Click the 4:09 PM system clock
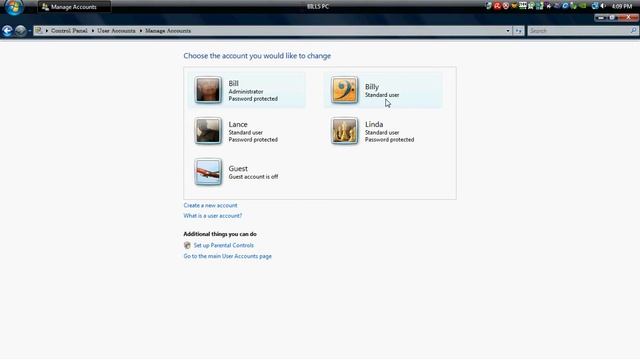640x360 pixels. 622,6
